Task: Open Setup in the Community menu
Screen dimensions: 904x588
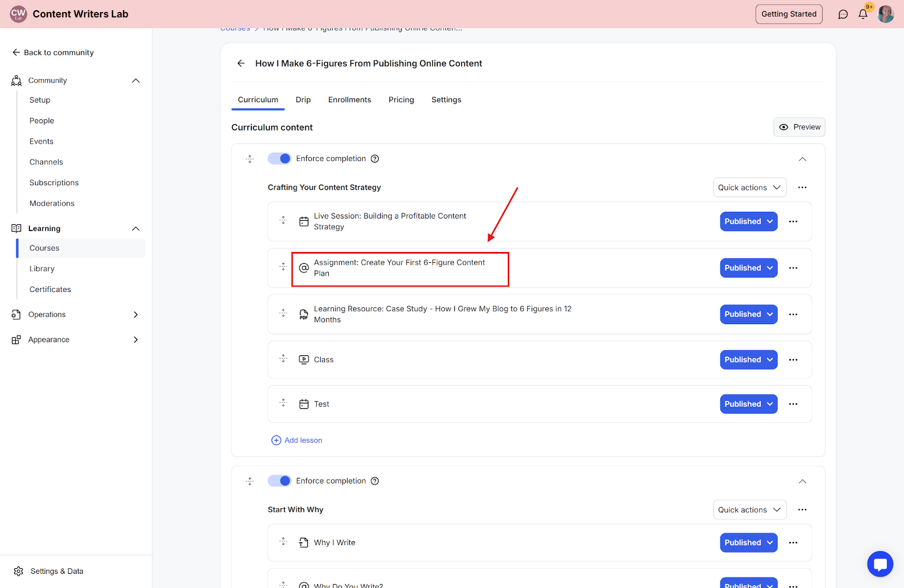Action: point(40,100)
